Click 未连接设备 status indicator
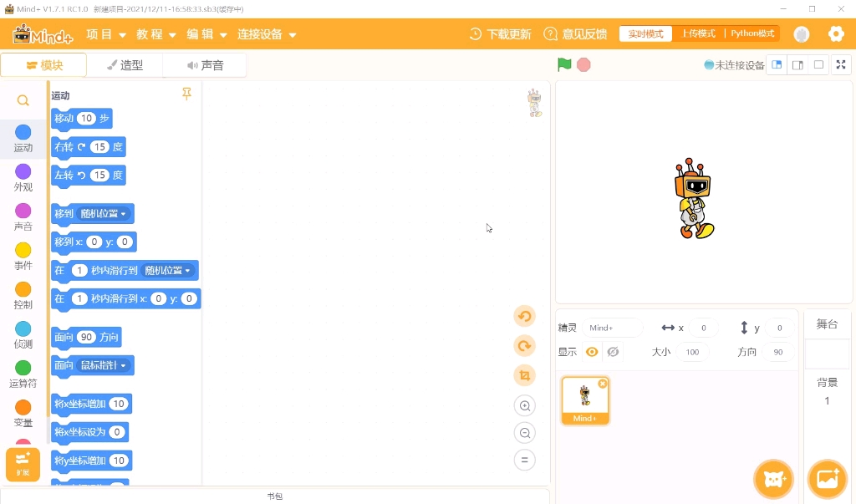This screenshot has width=856, height=504. (x=734, y=65)
